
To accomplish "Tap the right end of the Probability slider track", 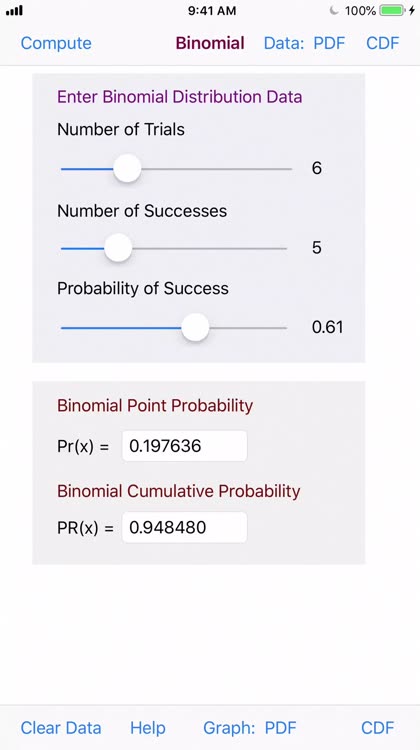I will tap(283, 328).
